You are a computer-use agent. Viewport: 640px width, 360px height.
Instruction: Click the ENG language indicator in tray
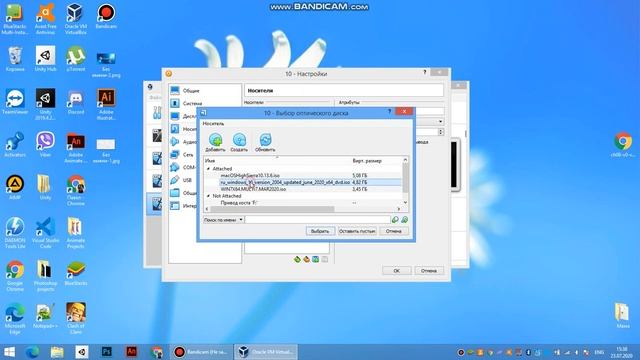tap(599, 352)
